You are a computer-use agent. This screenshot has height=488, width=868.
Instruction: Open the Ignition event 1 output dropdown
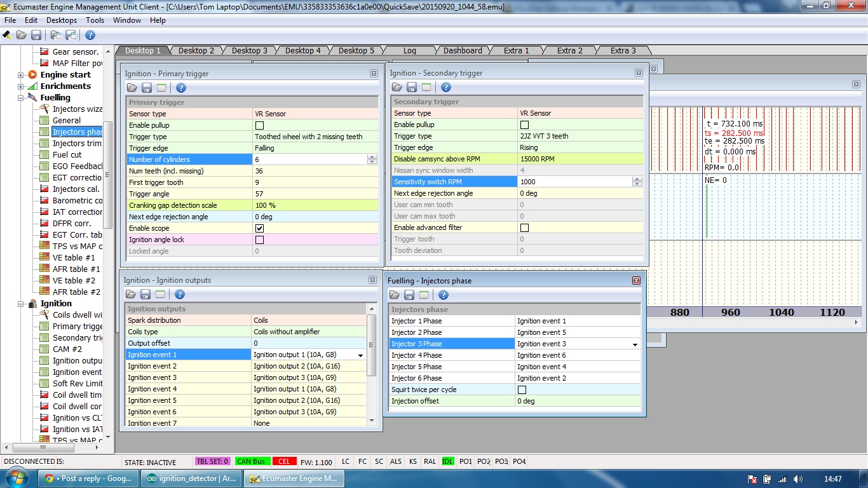(361, 355)
